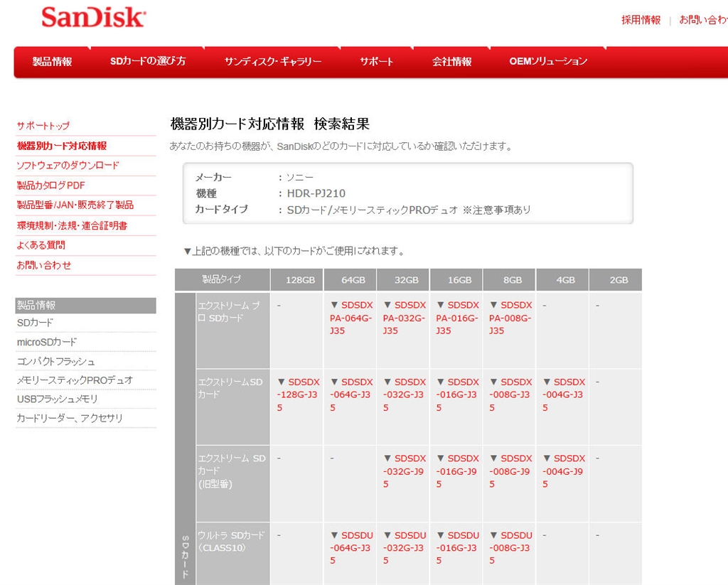The height and width of the screenshot is (585, 728).
Task: Expand SDSDX-004G-J35 product entry
Action: [x=564, y=395]
